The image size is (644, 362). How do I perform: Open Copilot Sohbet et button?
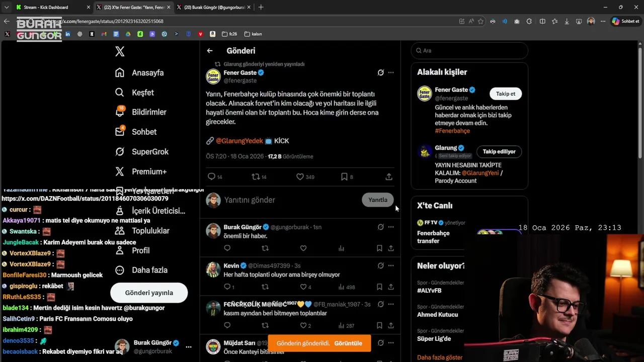coord(625,21)
